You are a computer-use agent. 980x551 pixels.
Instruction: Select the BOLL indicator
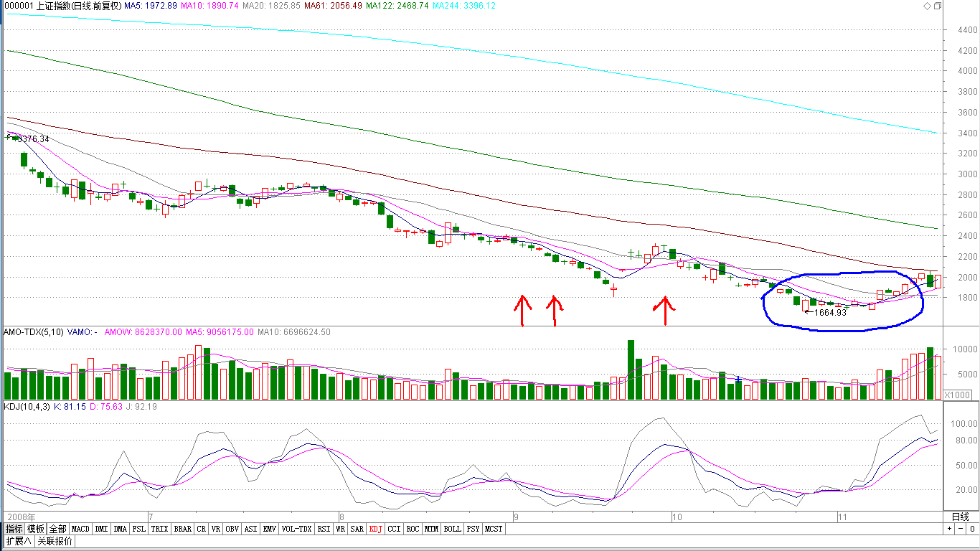point(452,529)
